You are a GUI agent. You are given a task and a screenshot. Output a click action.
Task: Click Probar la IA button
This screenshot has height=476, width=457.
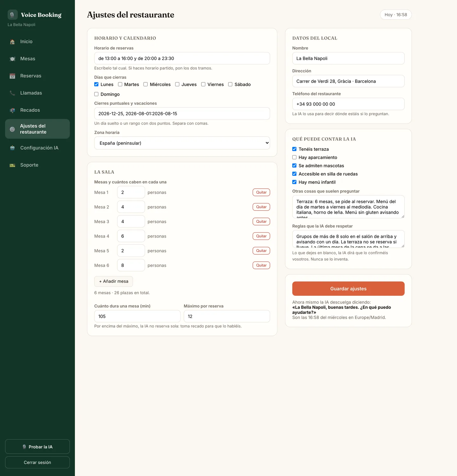37,447
